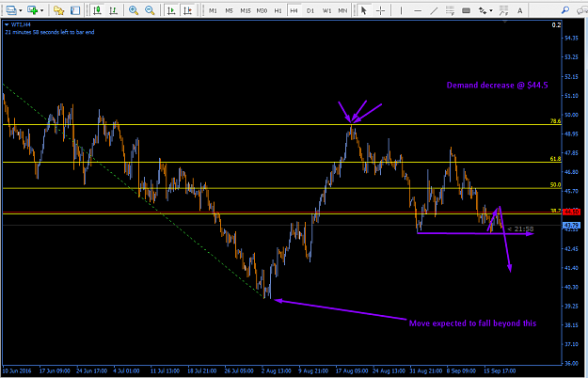Click the 50.0 Fibonacci level label
The height and width of the screenshot is (378, 588).
555,184
